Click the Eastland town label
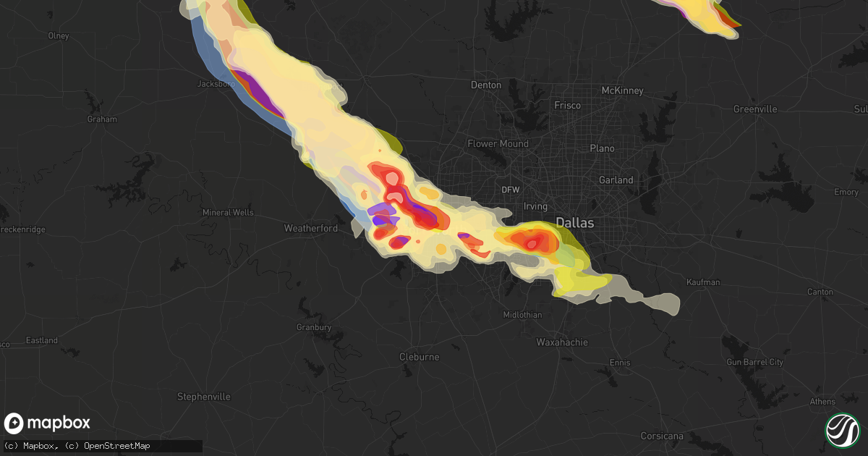Viewport: 868px width, 456px height. coord(41,340)
